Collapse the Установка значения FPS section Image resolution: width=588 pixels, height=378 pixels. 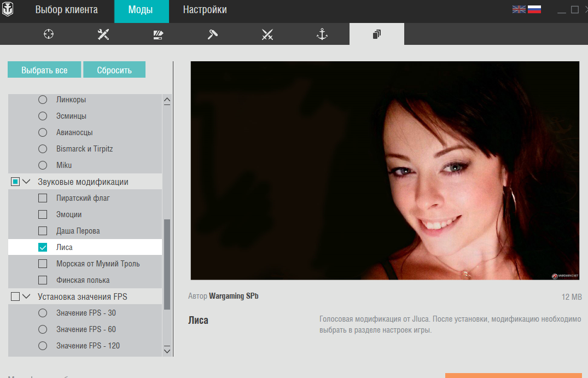26,296
